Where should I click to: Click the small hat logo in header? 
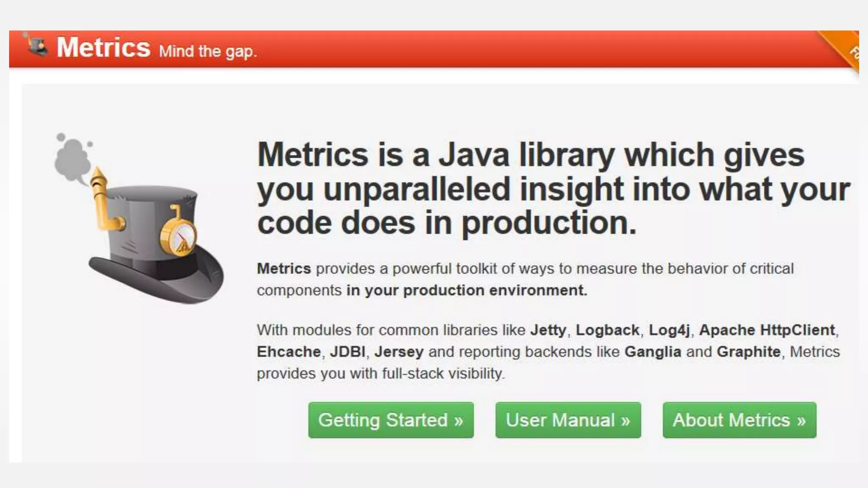tap(36, 45)
